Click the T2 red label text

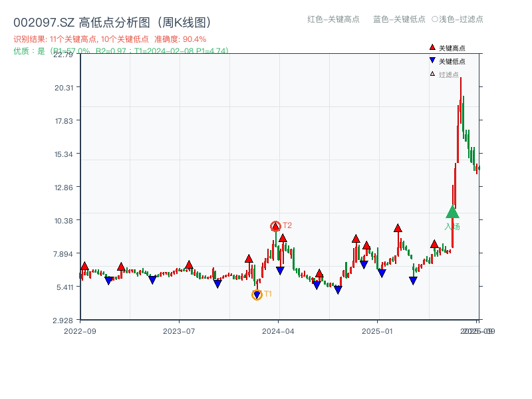[287, 225]
